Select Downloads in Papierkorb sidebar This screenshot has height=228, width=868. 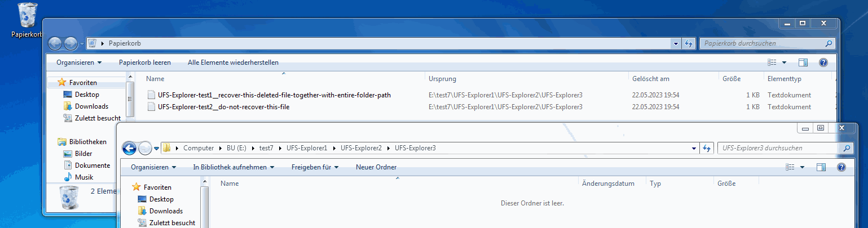(x=86, y=106)
